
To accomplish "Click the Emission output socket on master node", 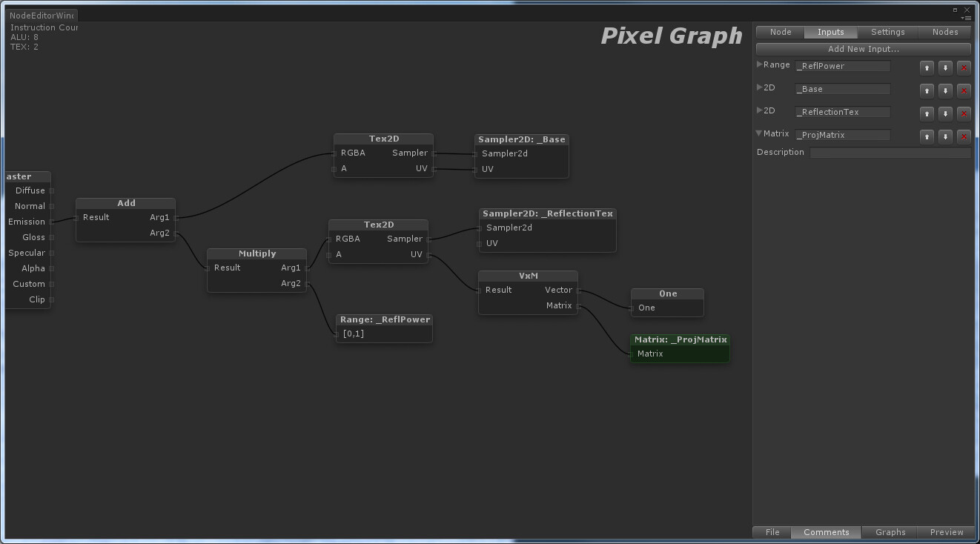I will click(53, 222).
